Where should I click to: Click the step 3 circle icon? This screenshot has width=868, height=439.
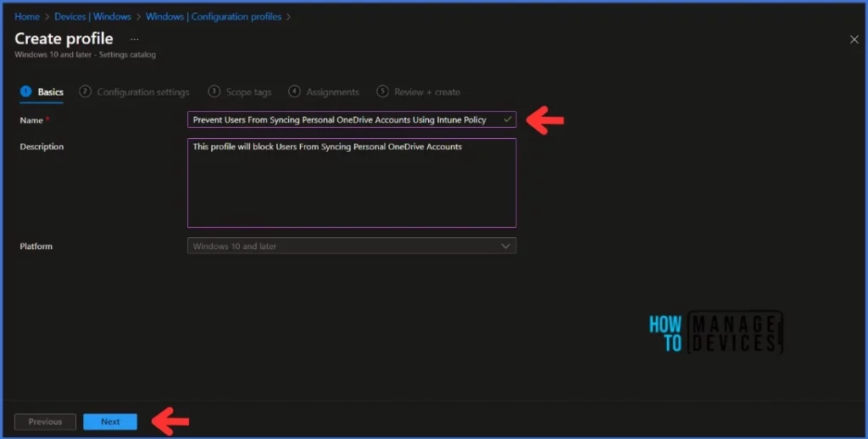[x=214, y=92]
